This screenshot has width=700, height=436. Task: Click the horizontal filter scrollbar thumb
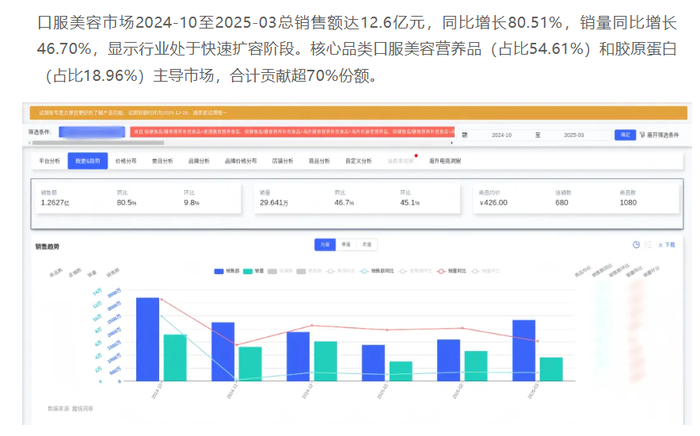98,143
